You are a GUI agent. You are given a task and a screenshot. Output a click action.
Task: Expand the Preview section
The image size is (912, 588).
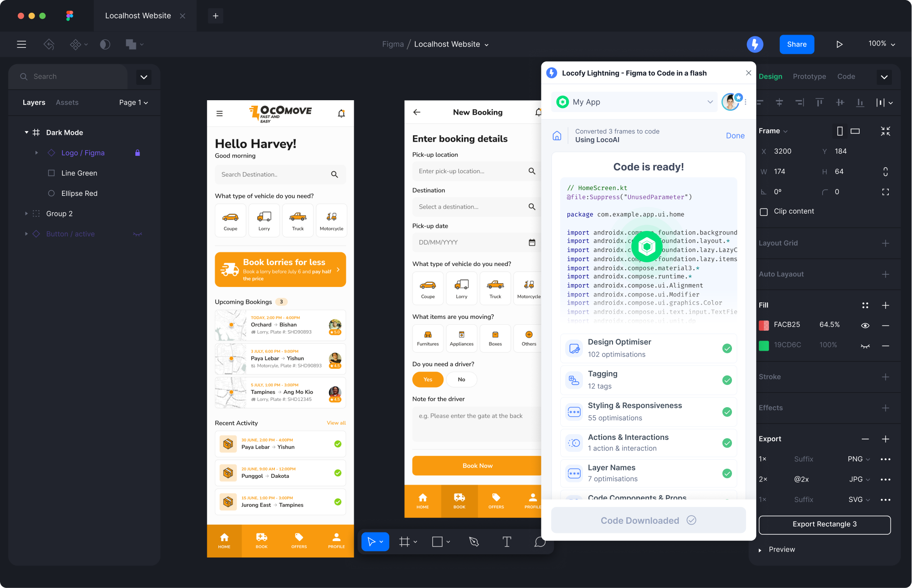click(x=760, y=550)
